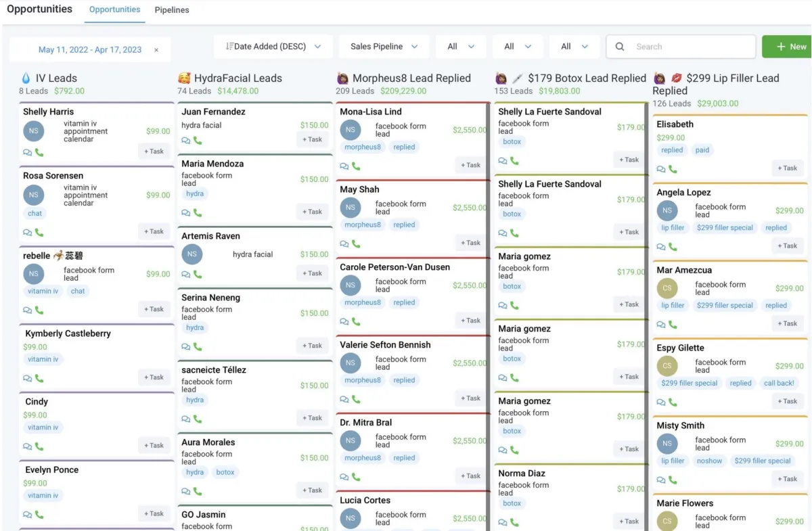Add task on Mona-Lisa Lind card
The width and height of the screenshot is (812, 531).
tap(470, 165)
